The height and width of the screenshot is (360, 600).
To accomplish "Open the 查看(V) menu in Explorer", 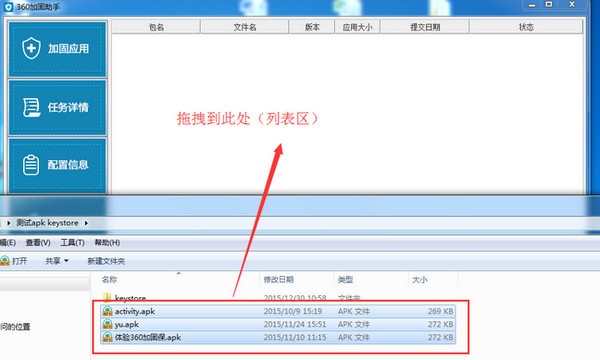I will click(38, 243).
